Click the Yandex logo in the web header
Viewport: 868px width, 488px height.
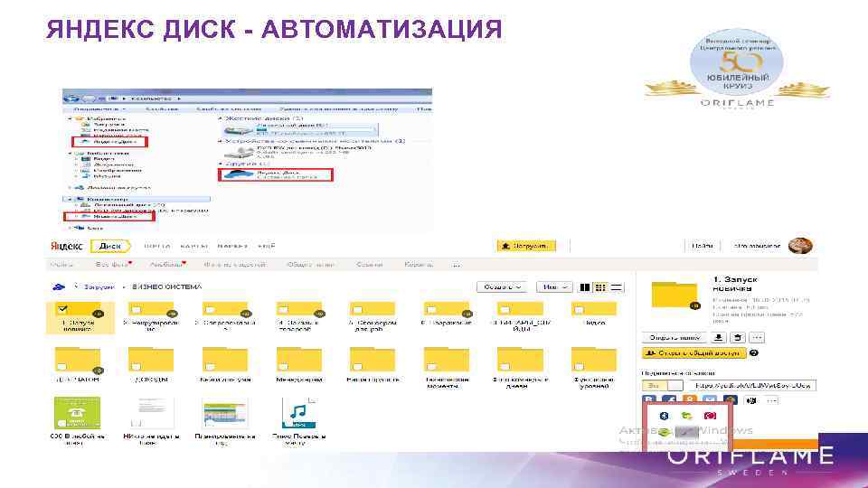pyautogui.click(x=66, y=246)
